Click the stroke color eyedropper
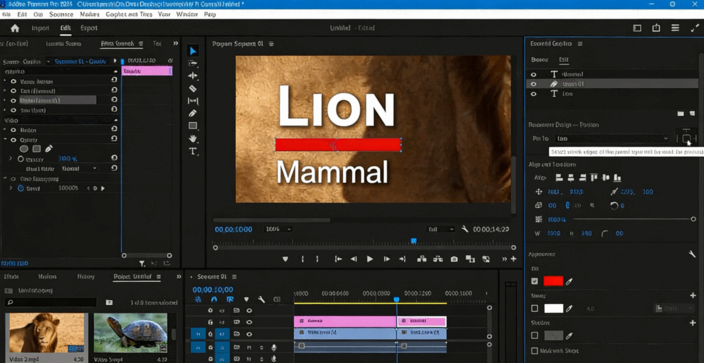 click(569, 308)
